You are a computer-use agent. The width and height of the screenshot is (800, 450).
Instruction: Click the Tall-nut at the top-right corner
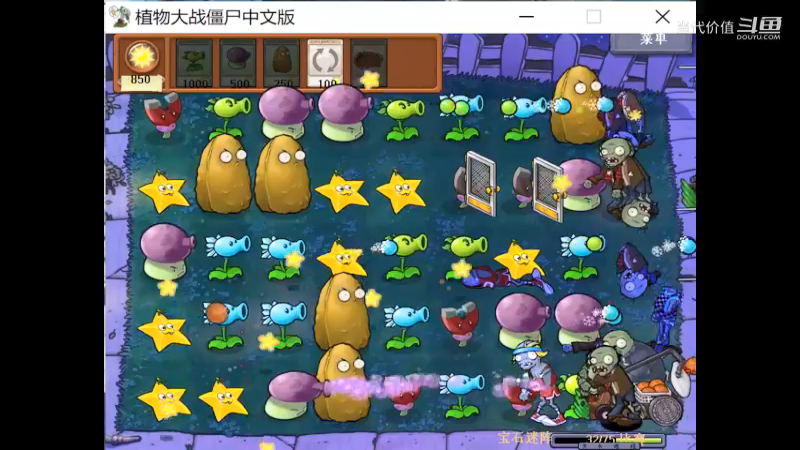coord(577,105)
